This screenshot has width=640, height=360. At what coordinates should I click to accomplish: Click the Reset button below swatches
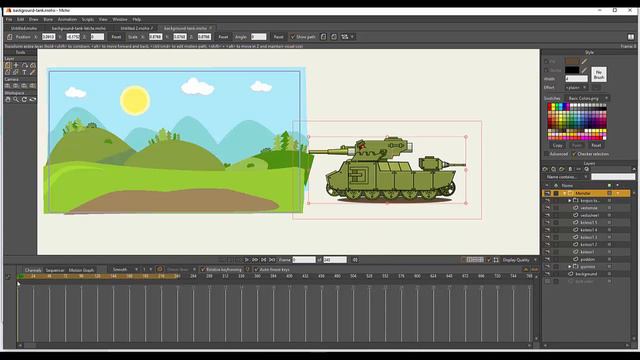tap(596, 145)
